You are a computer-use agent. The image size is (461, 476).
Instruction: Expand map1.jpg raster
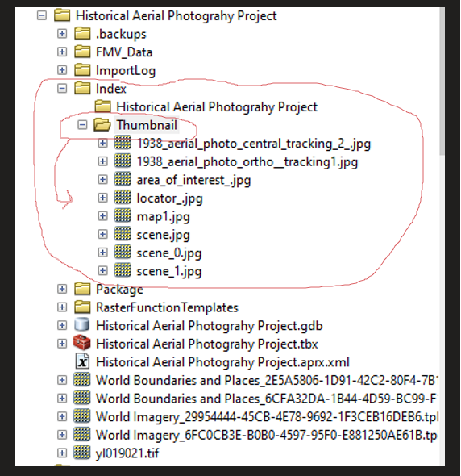(x=102, y=216)
